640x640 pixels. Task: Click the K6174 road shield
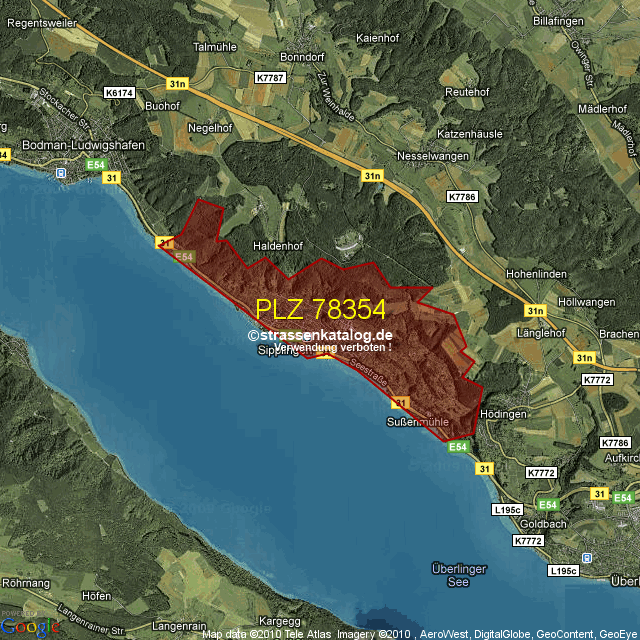pos(119,92)
